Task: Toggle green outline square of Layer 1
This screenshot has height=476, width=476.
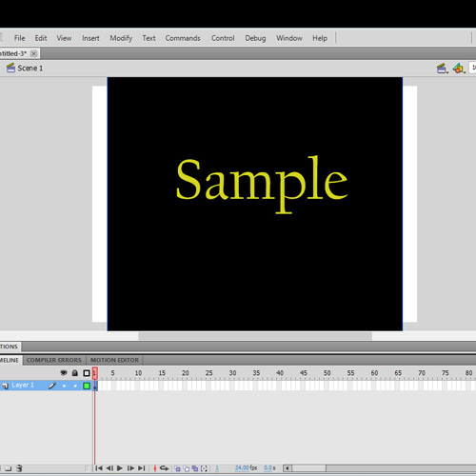Action: pyautogui.click(x=87, y=386)
